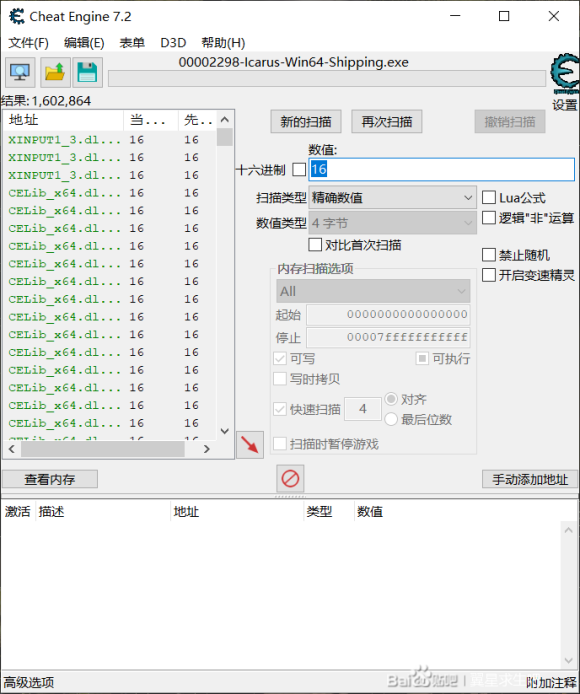Click the red arrow add-address icon
Image resolution: width=580 pixels, height=694 pixels.
coord(250,444)
